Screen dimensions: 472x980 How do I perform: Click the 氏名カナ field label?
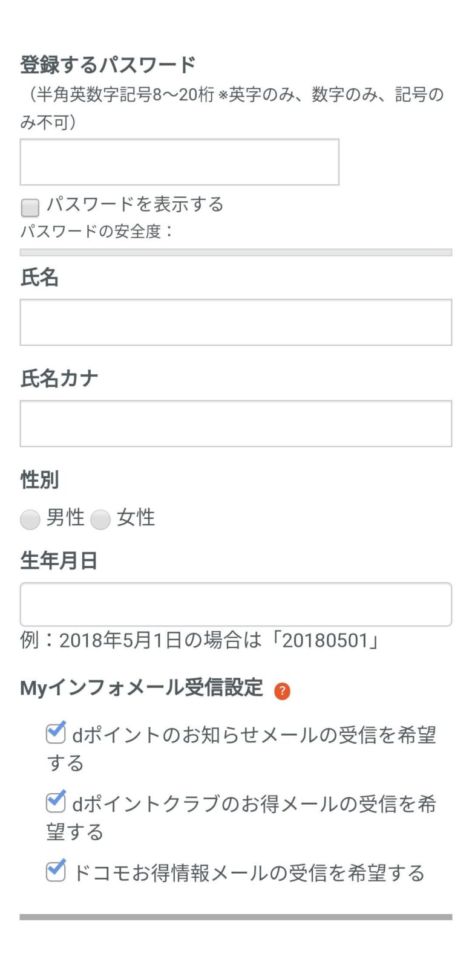point(59,378)
